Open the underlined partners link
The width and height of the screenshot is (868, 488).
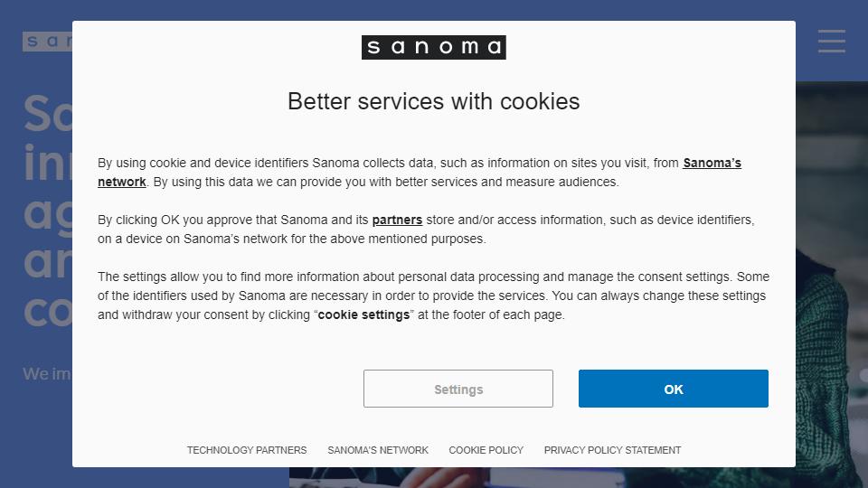pyautogui.click(x=397, y=221)
